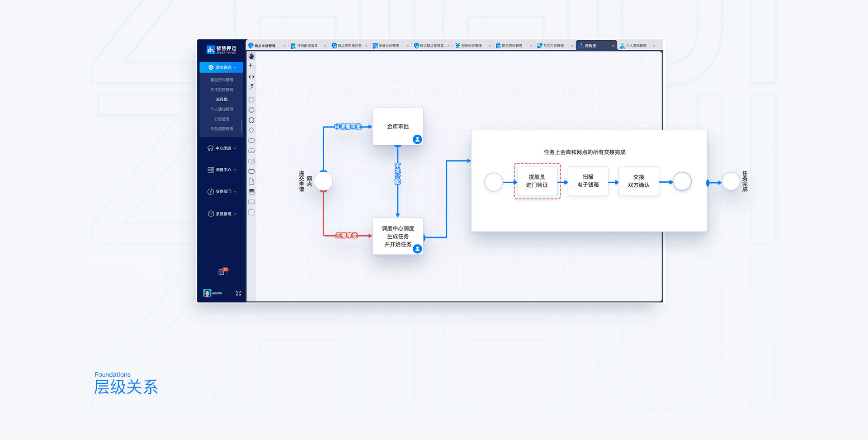
Task: Expand the 中心库房 menu section
Action: (222, 148)
